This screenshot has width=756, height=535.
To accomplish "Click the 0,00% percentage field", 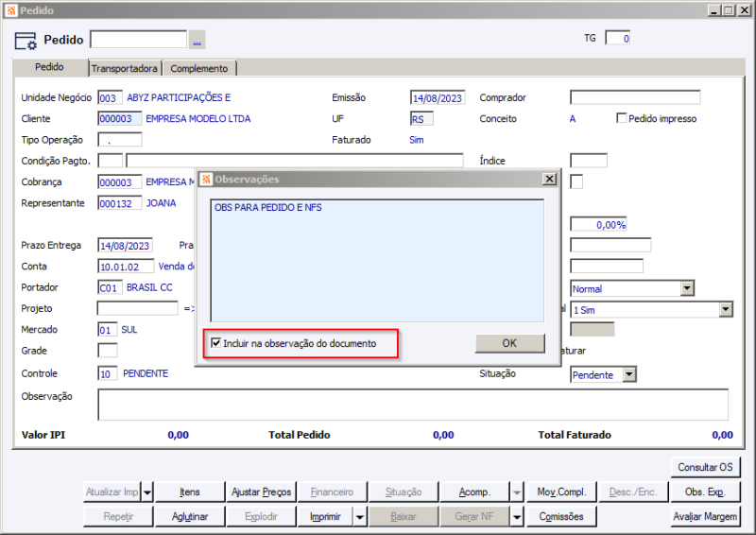I will 598,224.
